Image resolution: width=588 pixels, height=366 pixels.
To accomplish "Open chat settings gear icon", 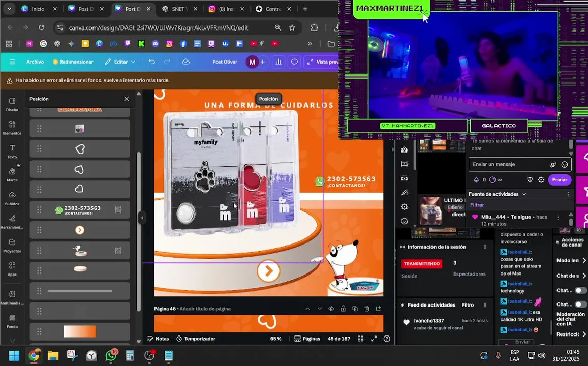I will pos(541,180).
